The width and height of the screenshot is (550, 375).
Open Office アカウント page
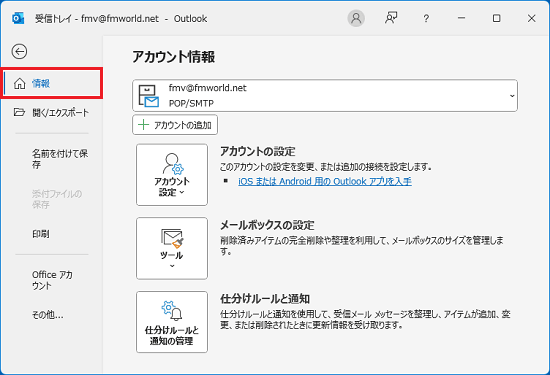[52, 280]
